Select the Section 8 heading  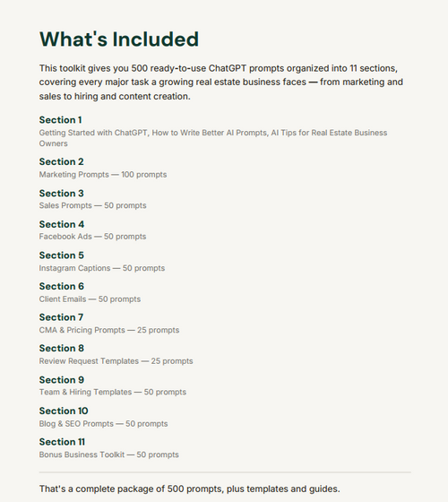click(62, 349)
